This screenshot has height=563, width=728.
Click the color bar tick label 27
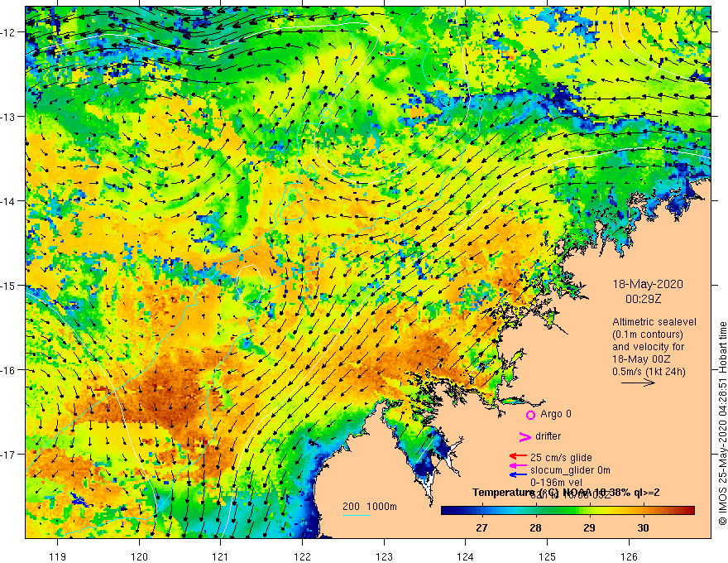tap(481, 527)
